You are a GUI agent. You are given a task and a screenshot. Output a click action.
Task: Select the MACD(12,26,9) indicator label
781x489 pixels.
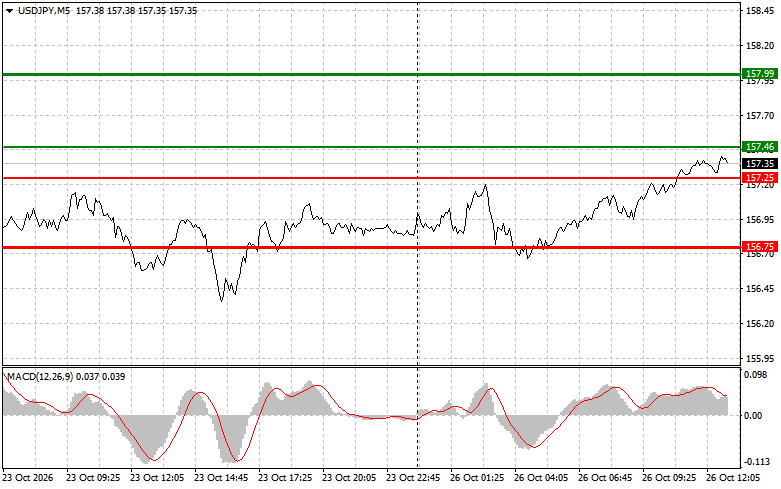[40, 377]
